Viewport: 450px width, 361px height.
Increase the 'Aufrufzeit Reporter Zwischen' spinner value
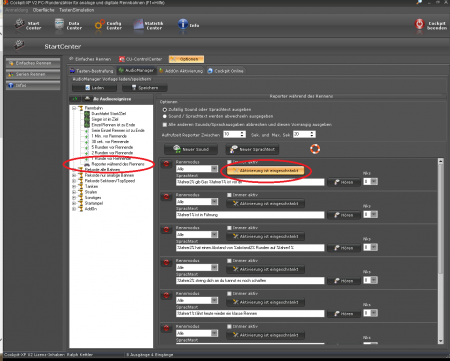[243, 132]
